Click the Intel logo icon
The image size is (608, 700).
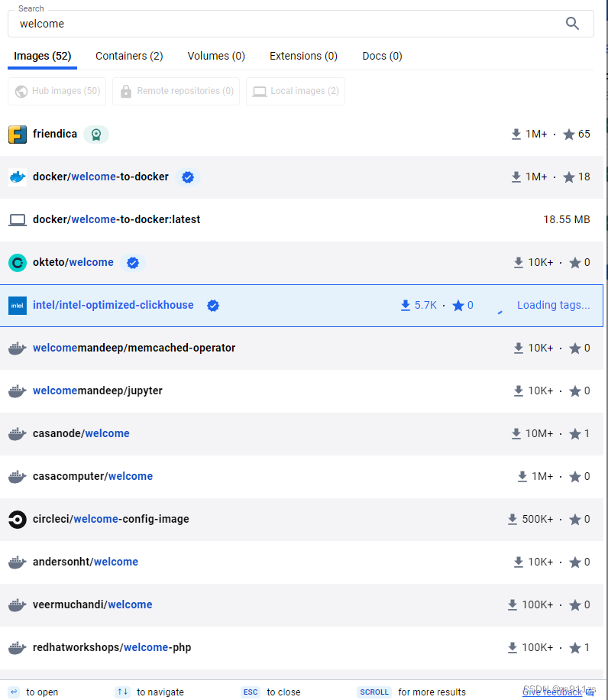(x=18, y=306)
